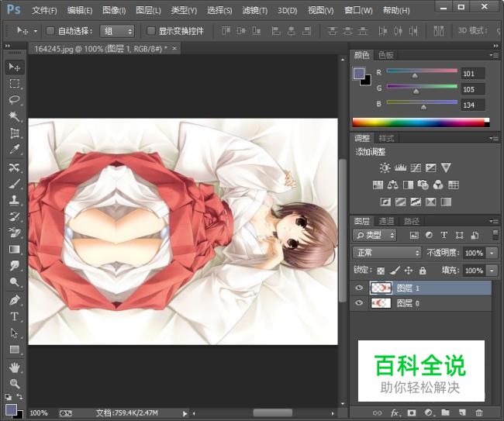This screenshot has width=504, height=421.
Task: Toggle lock transparent pixels
Action: point(381,271)
